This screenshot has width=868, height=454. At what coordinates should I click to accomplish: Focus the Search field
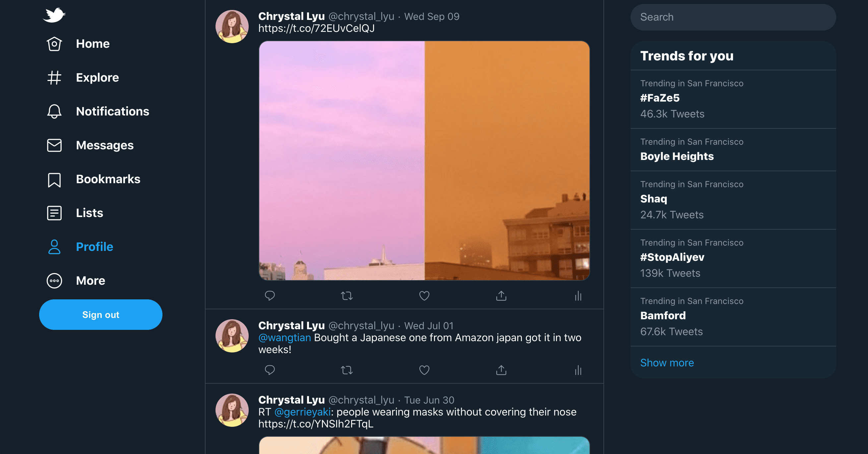pos(733,17)
